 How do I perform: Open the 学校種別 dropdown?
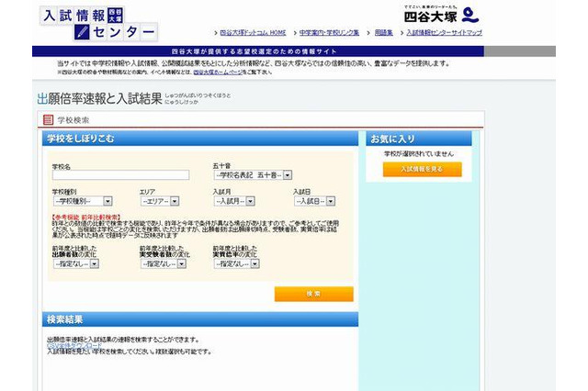[83, 202]
